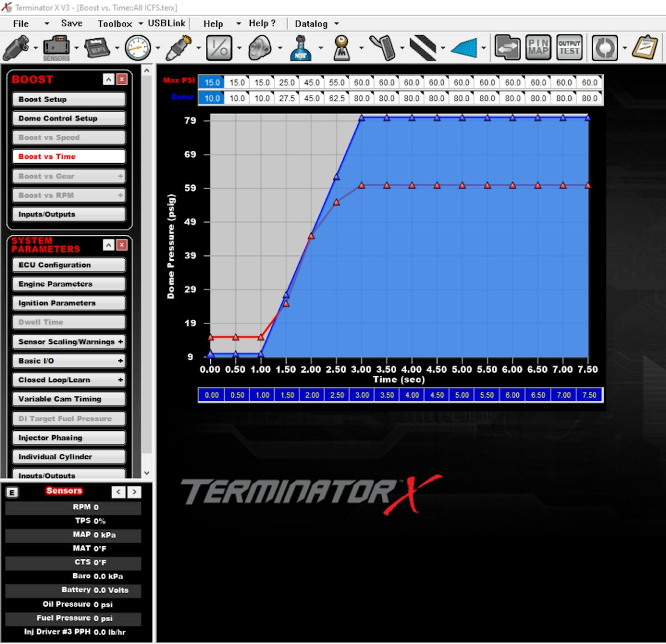Open Dome Control Setup
The image size is (666, 644).
pyautogui.click(x=69, y=118)
